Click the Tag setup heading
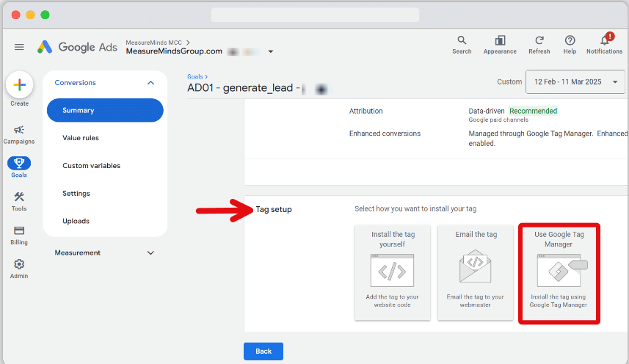Viewport: 629px width, 364px height. [274, 209]
